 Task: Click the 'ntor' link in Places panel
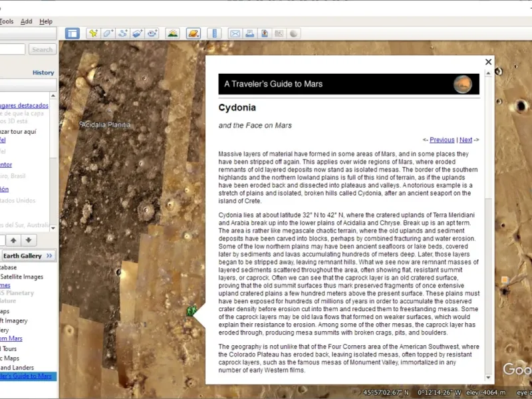6,164
